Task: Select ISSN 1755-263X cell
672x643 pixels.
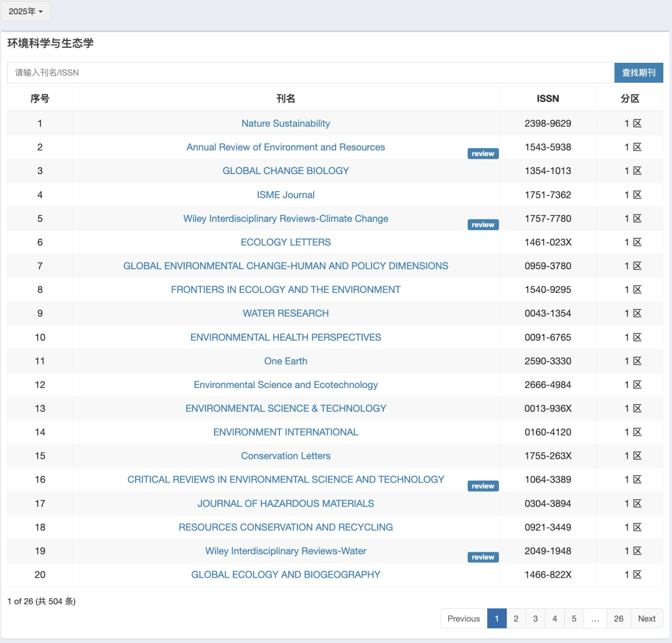Action: point(548,456)
